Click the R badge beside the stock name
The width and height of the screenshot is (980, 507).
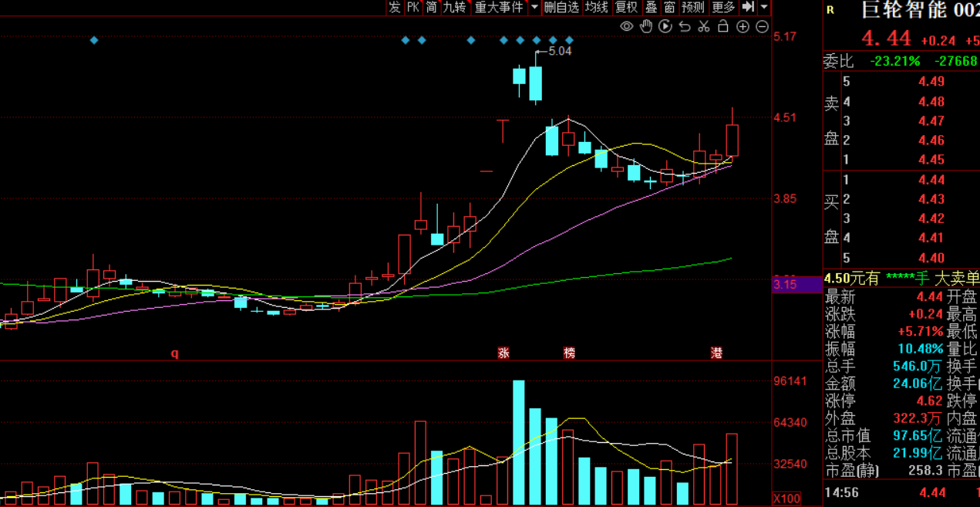tap(830, 10)
